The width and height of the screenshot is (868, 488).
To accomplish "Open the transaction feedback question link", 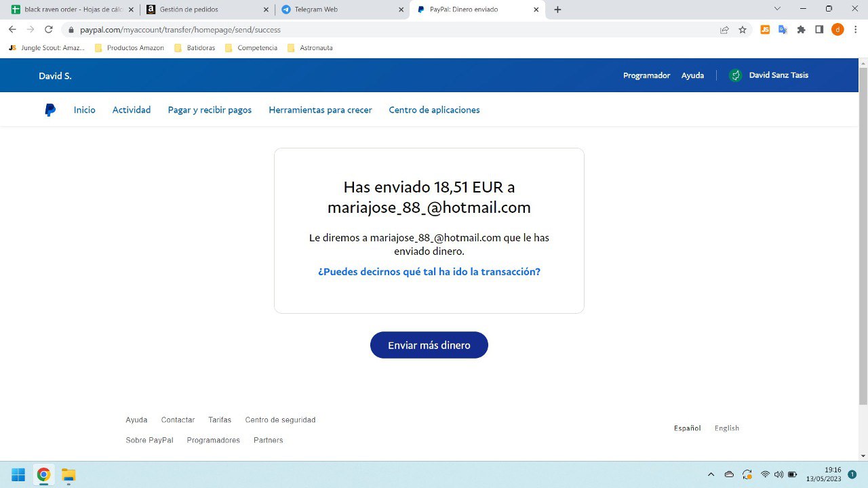I will pyautogui.click(x=429, y=272).
